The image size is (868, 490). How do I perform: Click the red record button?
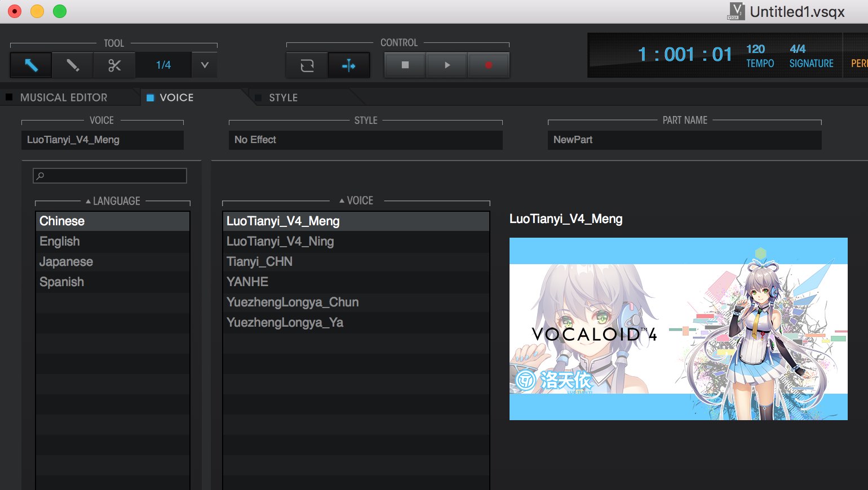pyautogui.click(x=489, y=65)
